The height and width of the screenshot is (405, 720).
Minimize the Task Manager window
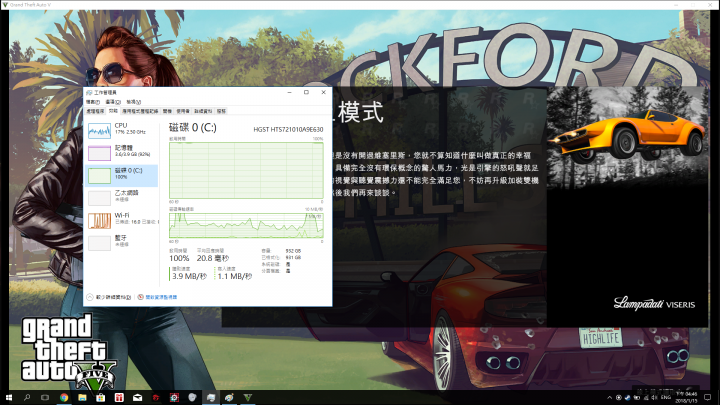(x=289, y=92)
